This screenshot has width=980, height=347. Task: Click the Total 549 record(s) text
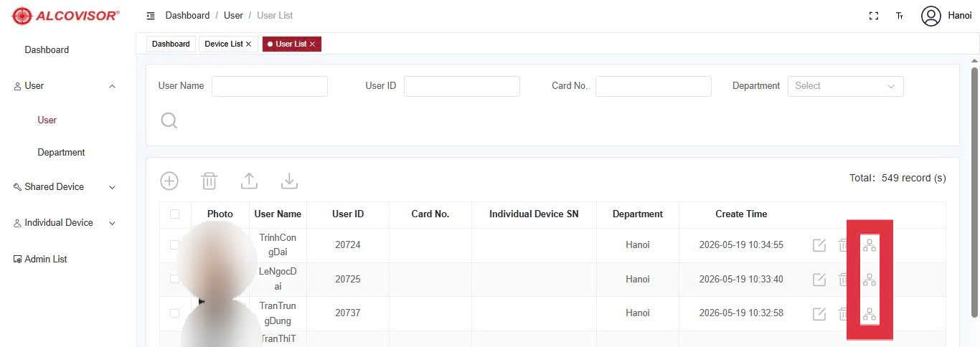(897, 178)
